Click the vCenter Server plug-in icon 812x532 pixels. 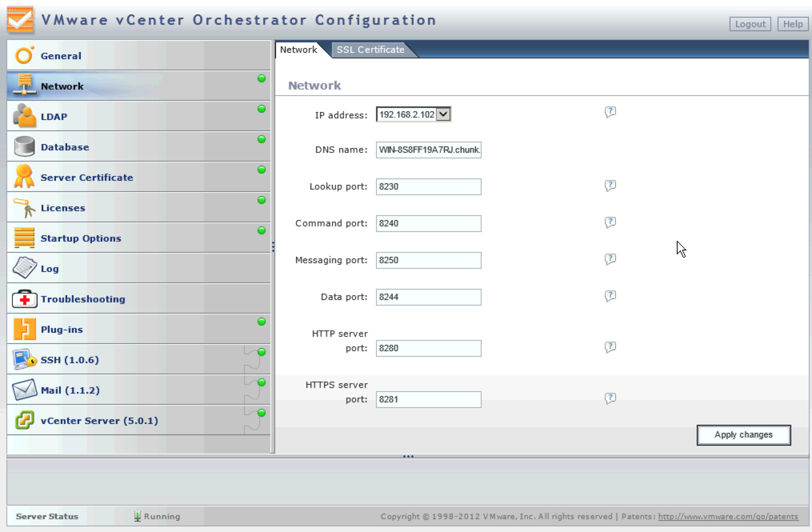pyautogui.click(x=24, y=420)
